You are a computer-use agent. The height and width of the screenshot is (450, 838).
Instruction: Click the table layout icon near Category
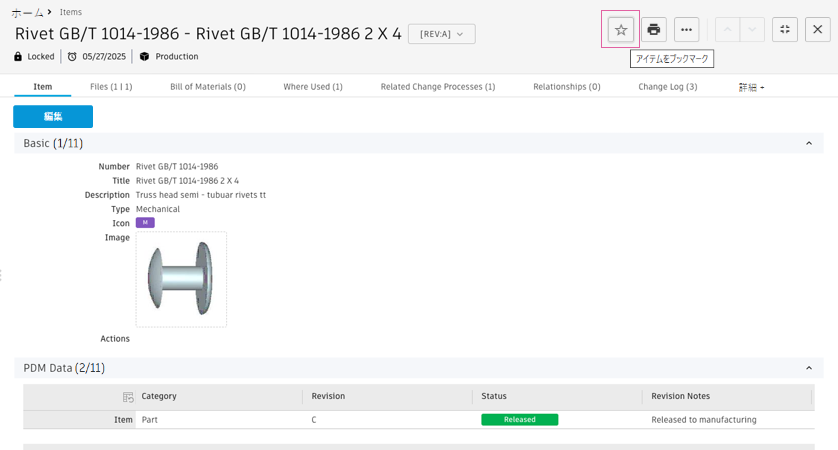128,397
